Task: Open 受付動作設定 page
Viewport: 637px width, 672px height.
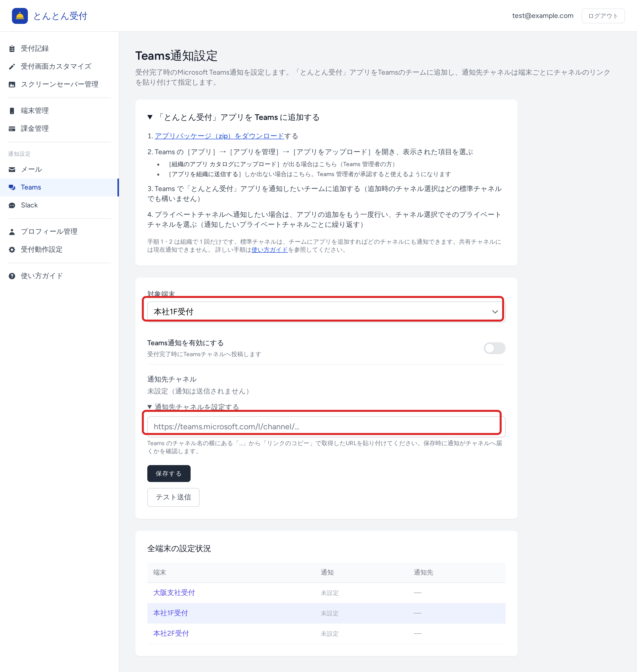Action: click(x=59, y=249)
